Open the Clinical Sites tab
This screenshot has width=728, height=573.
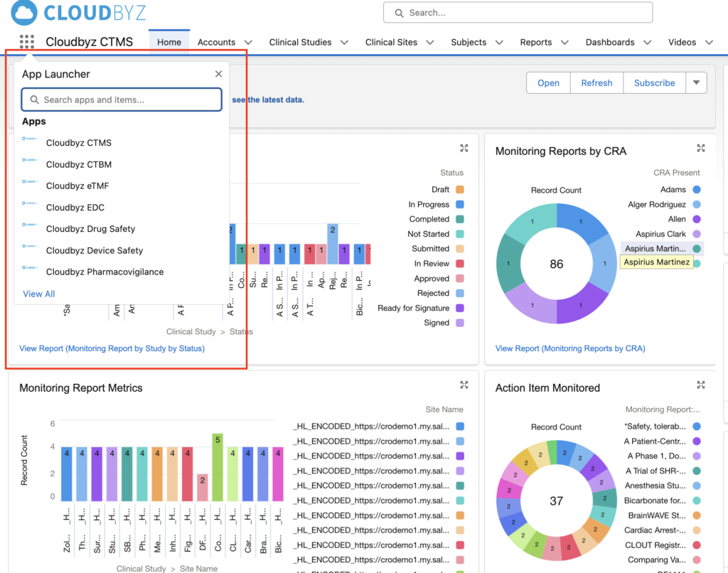392,42
